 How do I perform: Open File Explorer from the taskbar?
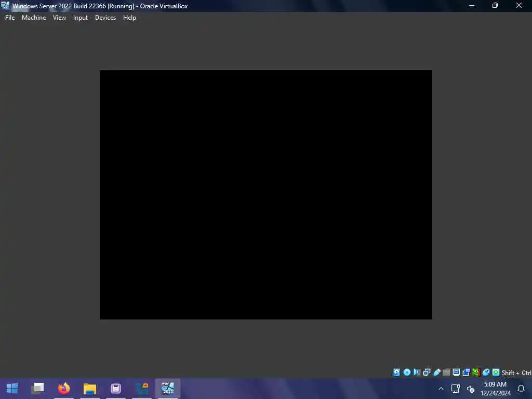[90, 388]
